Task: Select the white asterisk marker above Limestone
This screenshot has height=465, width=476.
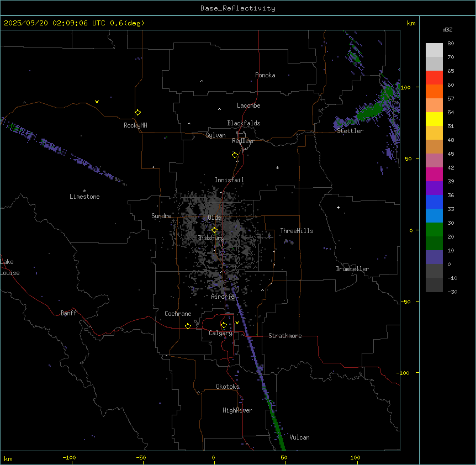Action: pos(84,191)
